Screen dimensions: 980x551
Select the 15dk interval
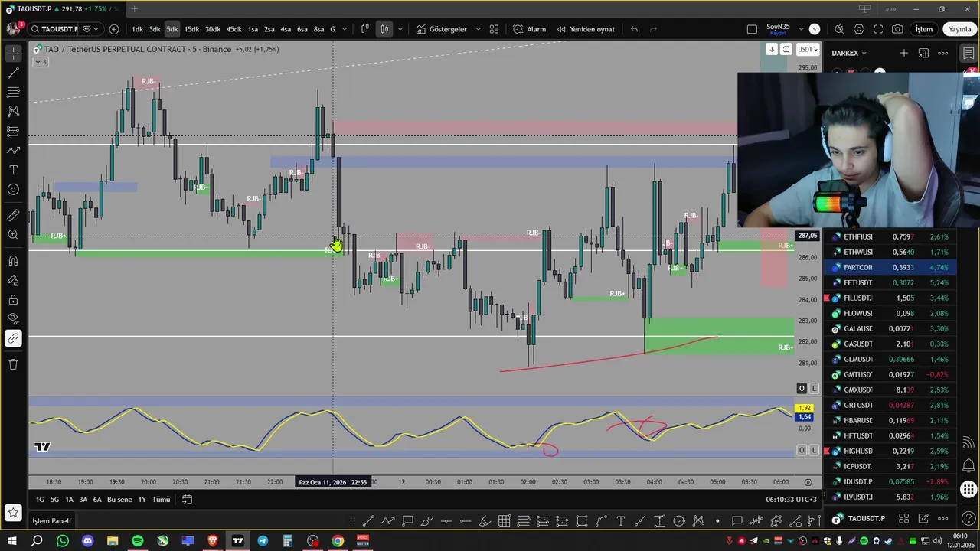[191, 29]
